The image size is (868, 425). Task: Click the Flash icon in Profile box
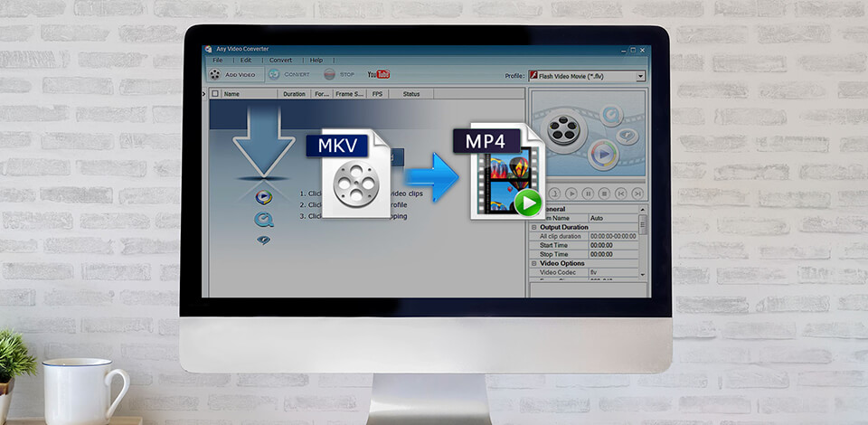point(533,76)
